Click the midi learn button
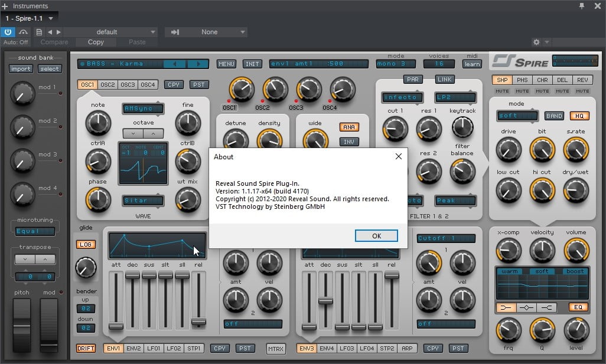606x364 pixels. (472, 64)
